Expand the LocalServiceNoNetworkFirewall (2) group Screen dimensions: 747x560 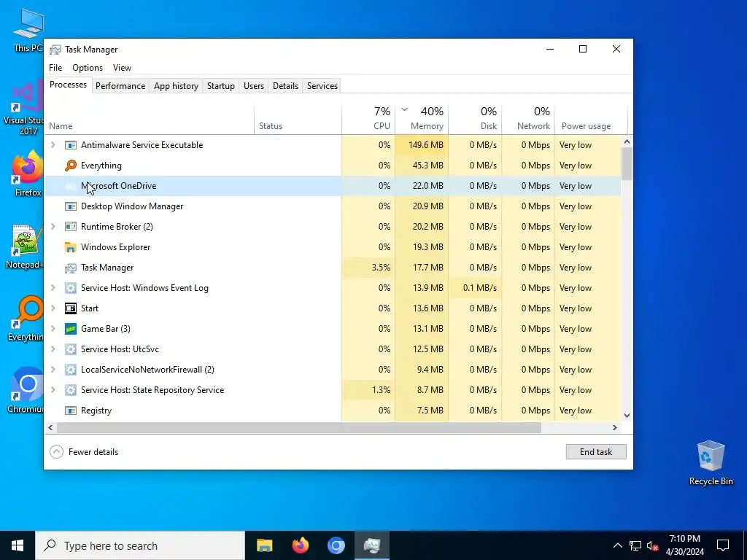[53, 370]
